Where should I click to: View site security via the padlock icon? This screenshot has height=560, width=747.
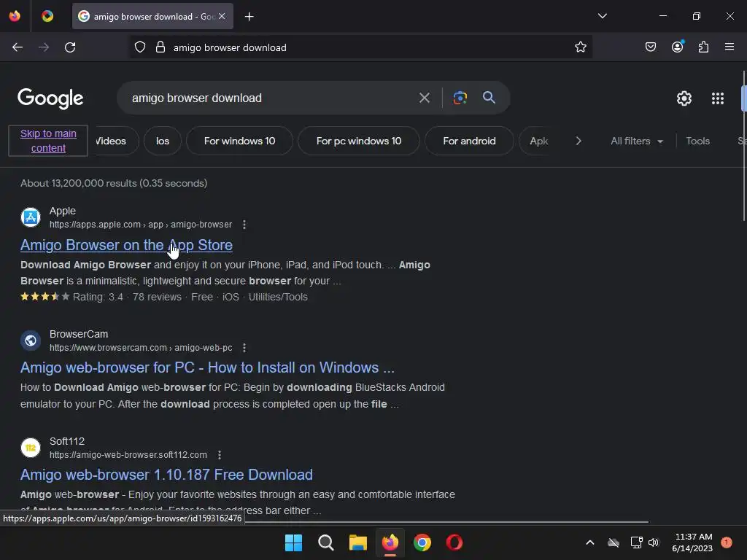160,47
